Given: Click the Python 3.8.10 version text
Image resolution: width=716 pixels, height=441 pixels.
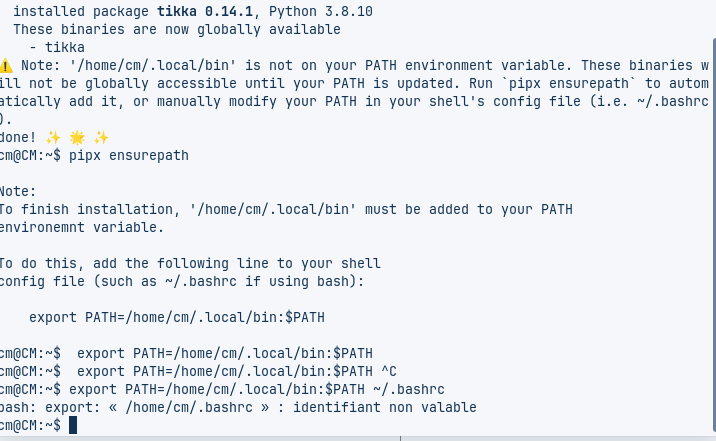Looking at the screenshot, I should click(x=321, y=11).
